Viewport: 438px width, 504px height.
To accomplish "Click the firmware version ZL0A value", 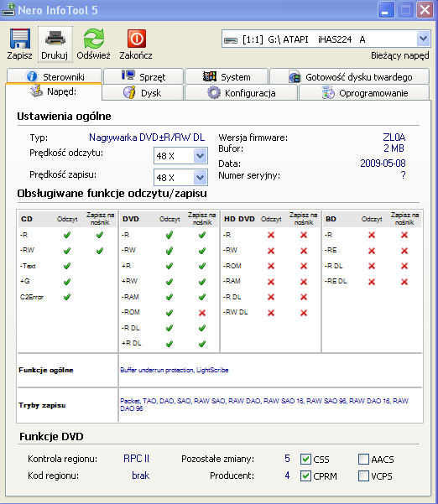I will click(394, 138).
